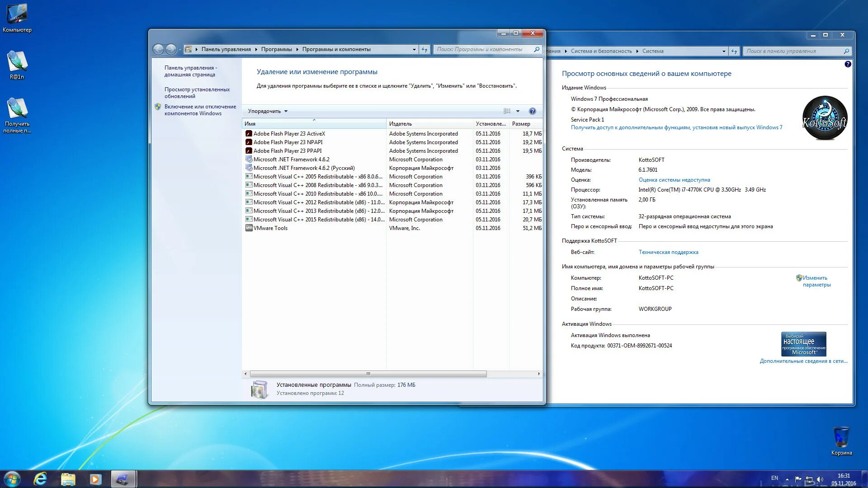This screenshot has width=868, height=488.
Task: Open the R@1n desktop shortcut
Action: click(17, 65)
